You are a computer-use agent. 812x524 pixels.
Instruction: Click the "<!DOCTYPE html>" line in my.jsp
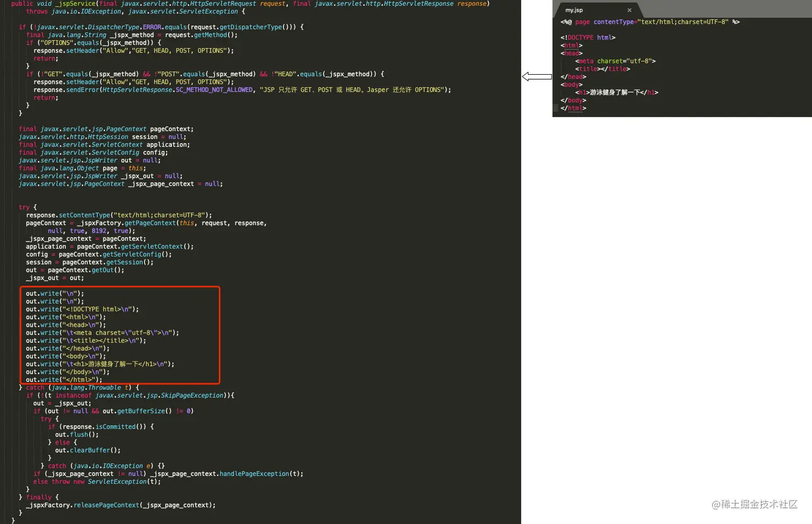tap(588, 38)
